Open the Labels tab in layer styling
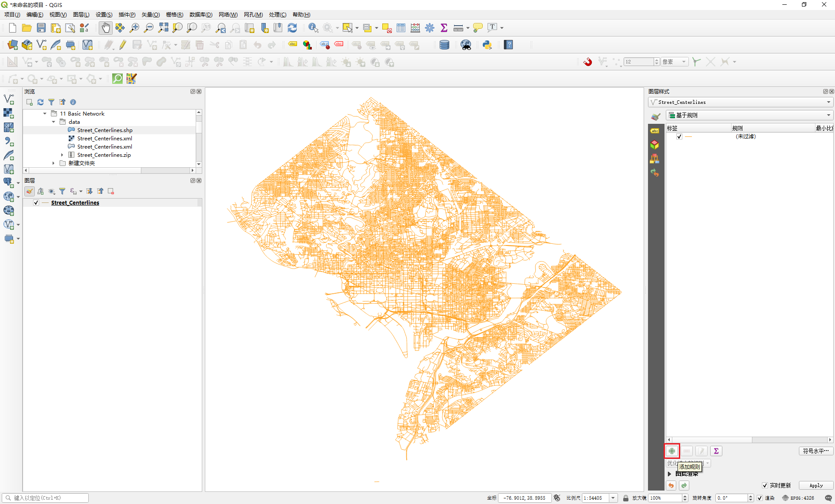835x504 pixels. tap(655, 130)
